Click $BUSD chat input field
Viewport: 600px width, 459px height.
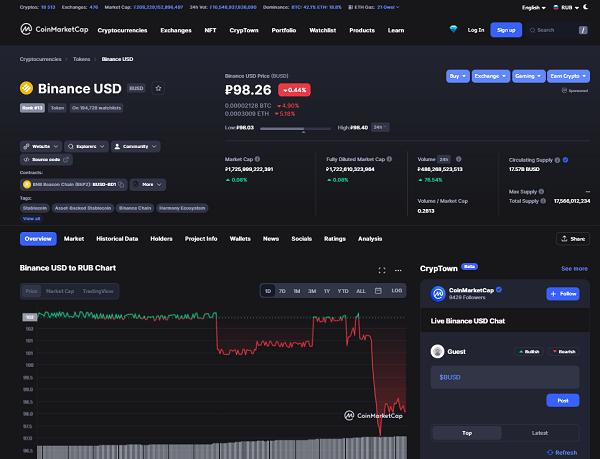click(x=505, y=377)
